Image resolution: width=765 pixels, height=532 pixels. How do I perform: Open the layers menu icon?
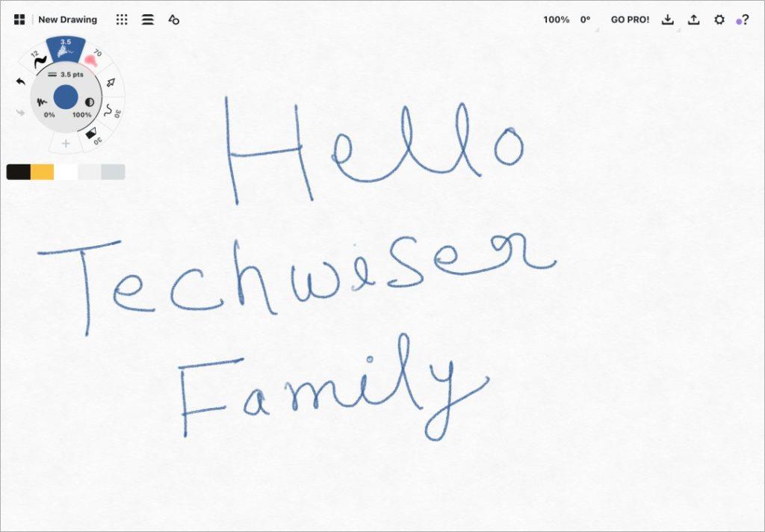point(148,19)
